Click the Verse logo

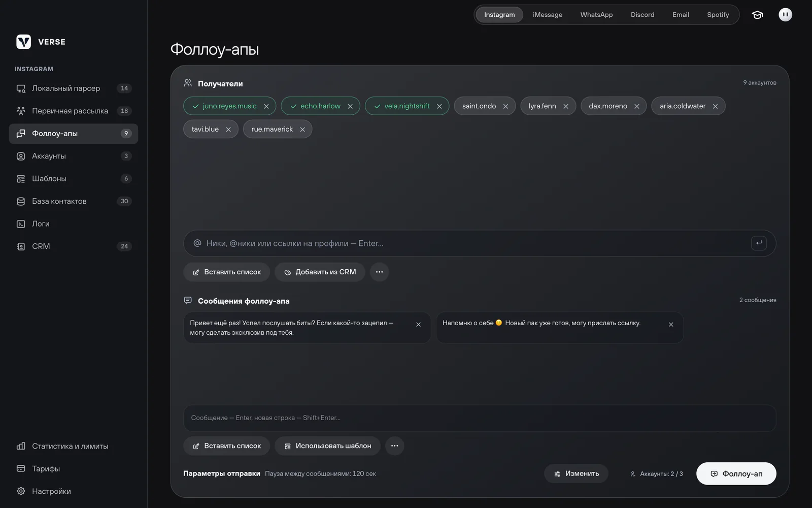tap(41, 42)
